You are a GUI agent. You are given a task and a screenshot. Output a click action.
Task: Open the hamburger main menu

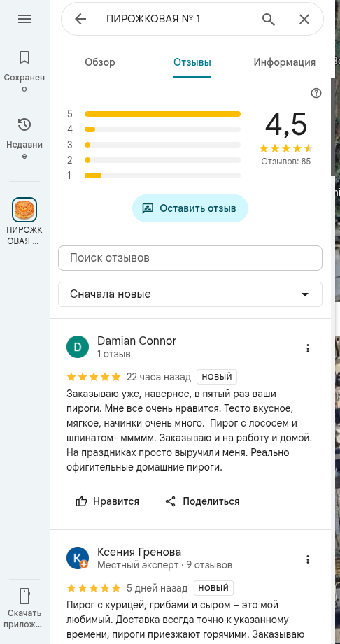coord(24,19)
